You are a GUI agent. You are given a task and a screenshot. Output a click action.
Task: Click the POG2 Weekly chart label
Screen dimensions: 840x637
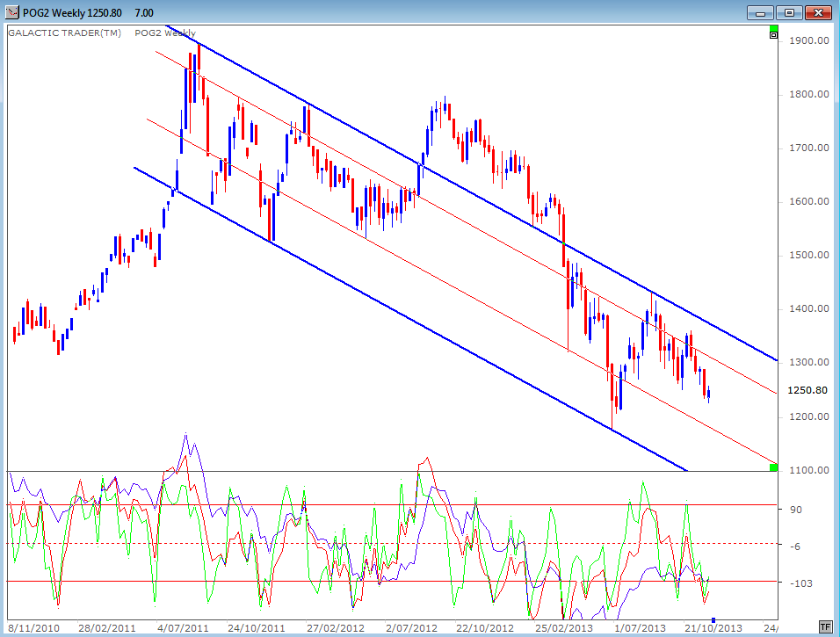[165, 33]
